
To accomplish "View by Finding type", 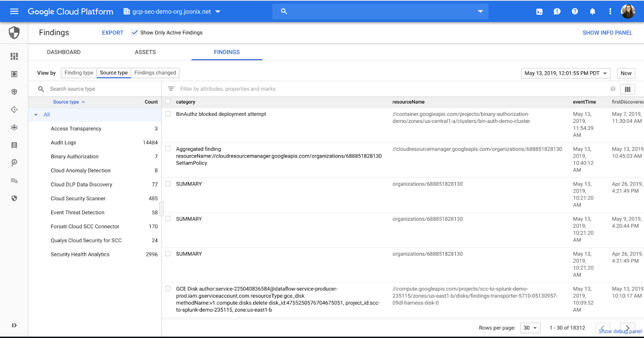I will (x=79, y=73).
